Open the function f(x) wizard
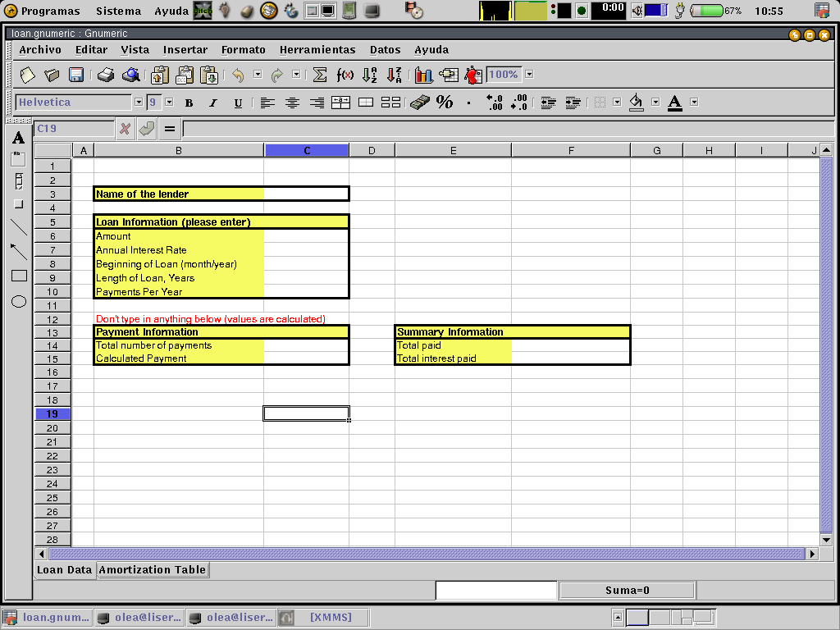840x630 pixels. tap(345, 75)
